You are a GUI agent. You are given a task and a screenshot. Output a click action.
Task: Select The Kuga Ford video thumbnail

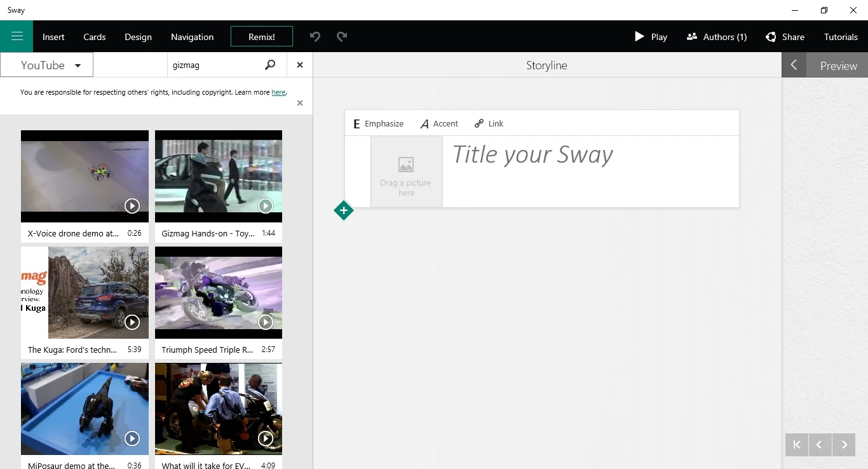tap(85, 292)
